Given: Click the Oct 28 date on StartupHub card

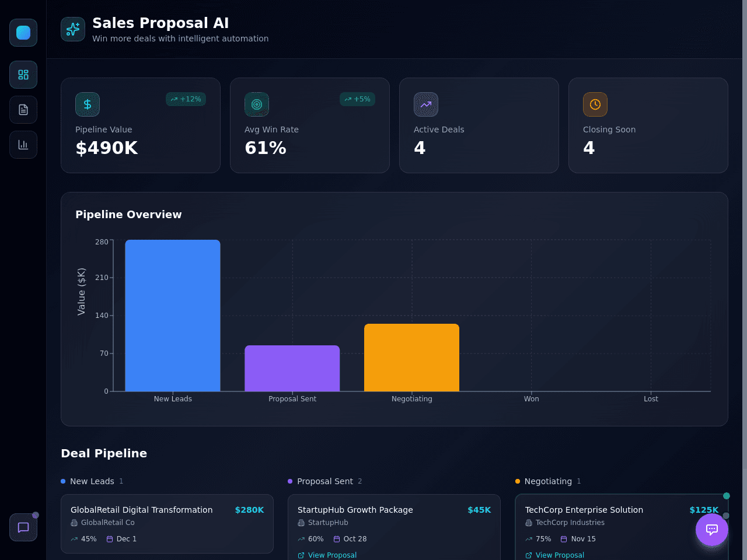Looking at the screenshot, I should point(350,539).
